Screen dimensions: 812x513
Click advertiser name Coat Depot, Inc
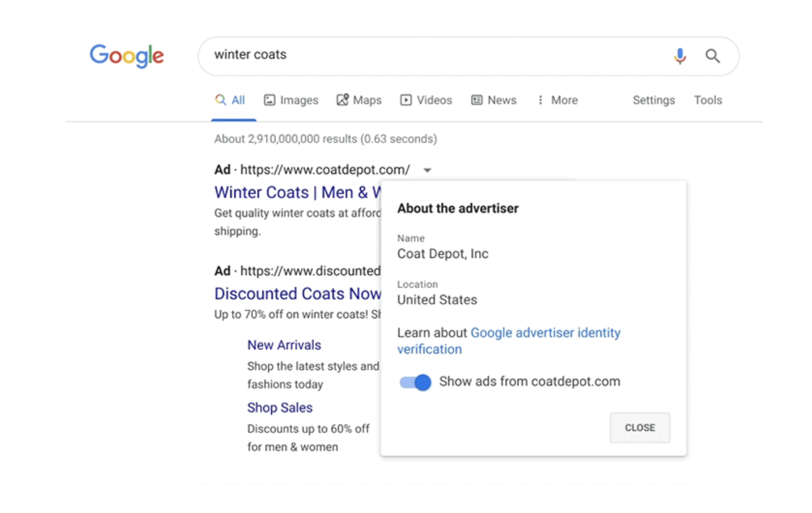click(443, 254)
